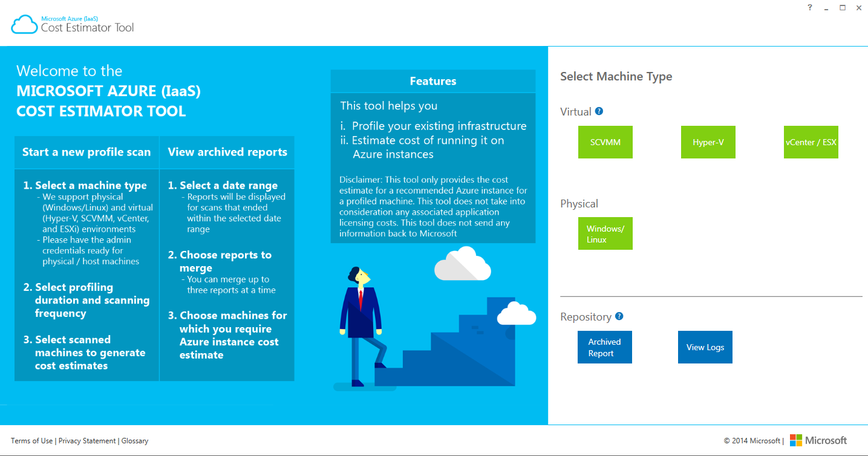Open the Terms of Use link
Image resolution: width=868 pixels, height=456 pixels.
click(31, 441)
